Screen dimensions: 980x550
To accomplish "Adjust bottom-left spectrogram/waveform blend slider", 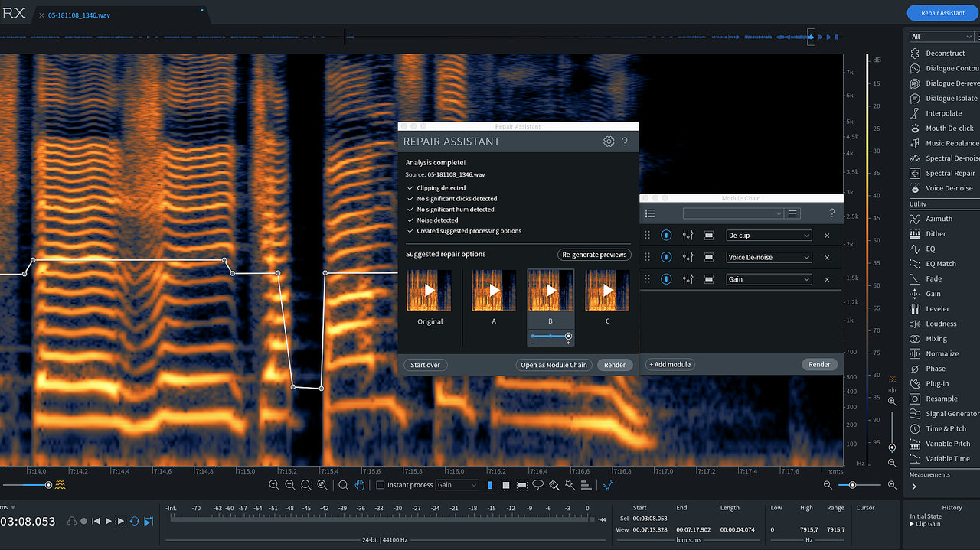I will point(27,485).
